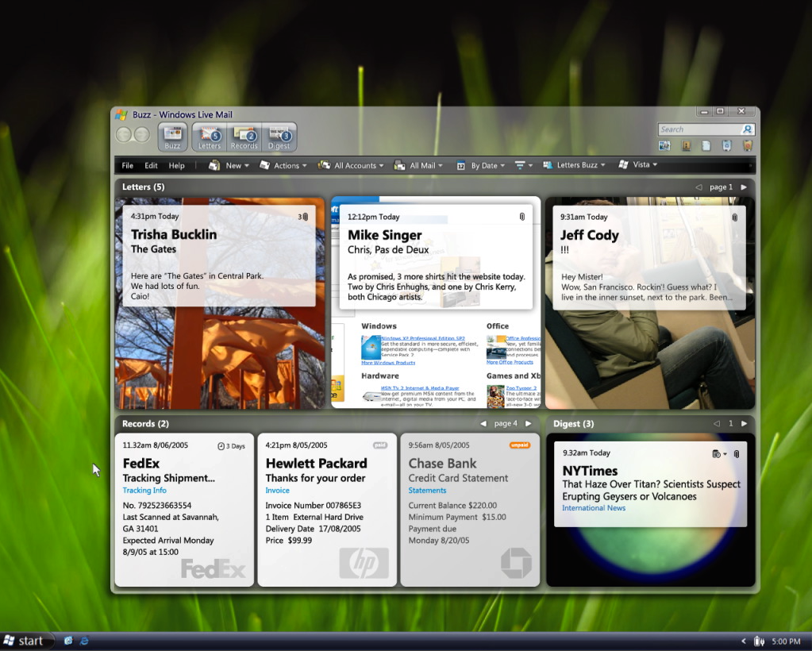
Task: Click the Letters (5) section header
Action: (x=144, y=187)
